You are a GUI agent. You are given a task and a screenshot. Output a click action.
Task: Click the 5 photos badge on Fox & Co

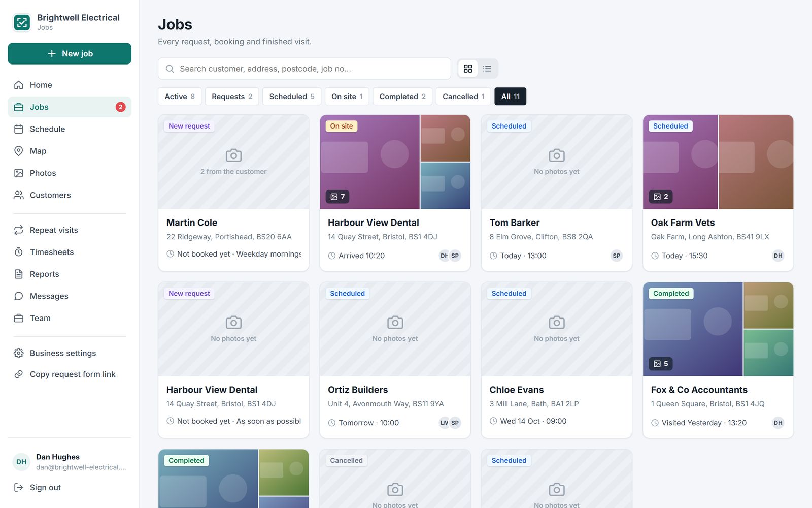pyautogui.click(x=661, y=364)
